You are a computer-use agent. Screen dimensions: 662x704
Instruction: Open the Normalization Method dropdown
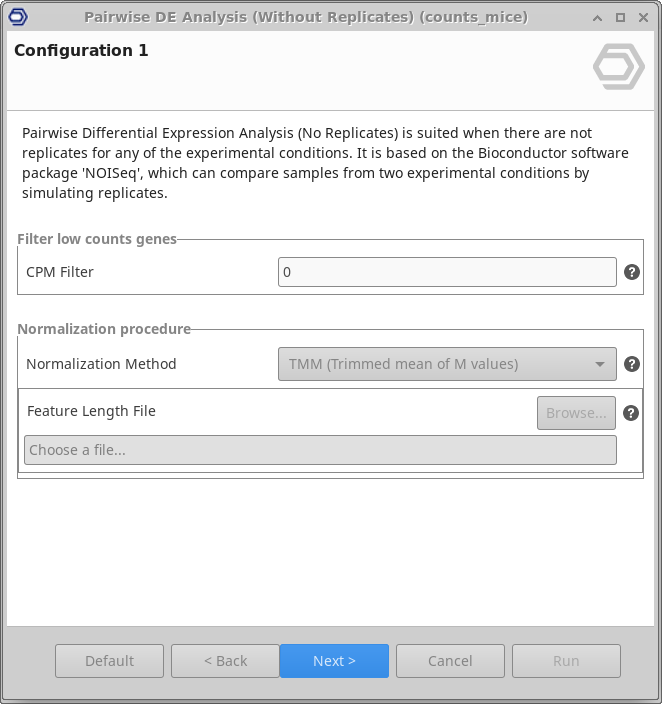pyautogui.click(x=446, y=364)
